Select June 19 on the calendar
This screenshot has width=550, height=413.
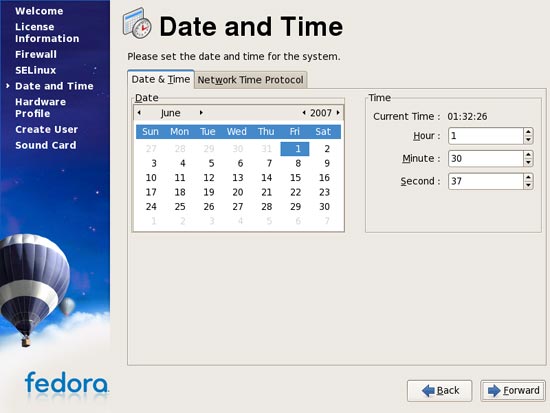209,192
